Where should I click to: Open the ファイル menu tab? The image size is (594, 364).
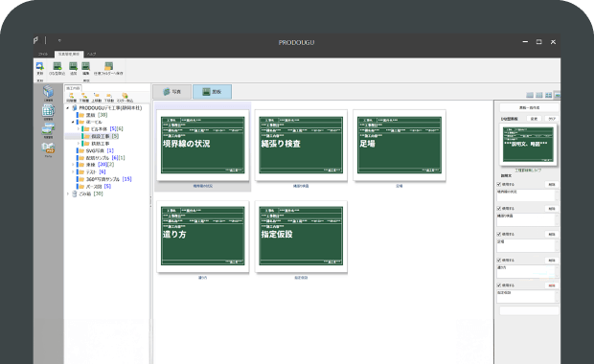coord(43,55)
